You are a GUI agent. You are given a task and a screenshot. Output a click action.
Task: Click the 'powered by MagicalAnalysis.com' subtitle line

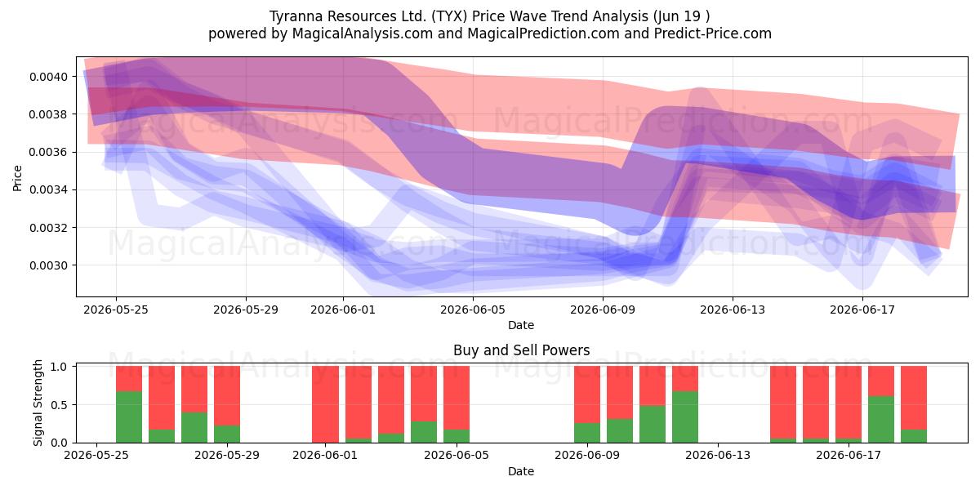click(x=489, y=33)
